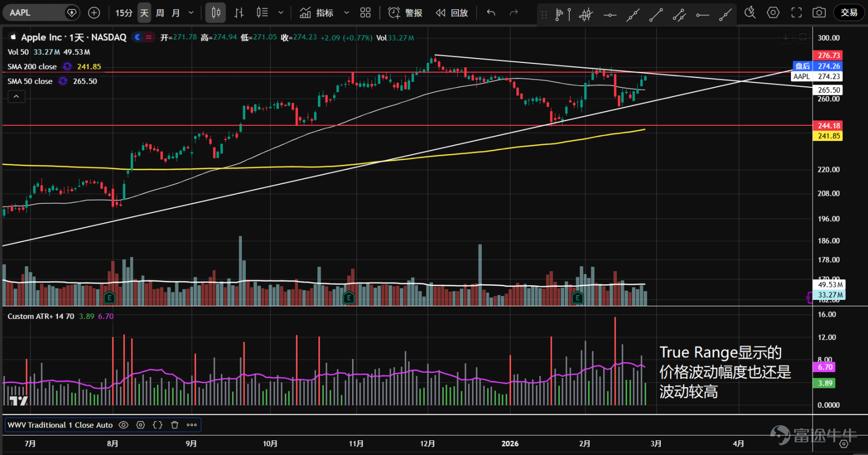Click the pane maximize icon
868x455 pixels.
pyautogui.click(x=803, y=37)
